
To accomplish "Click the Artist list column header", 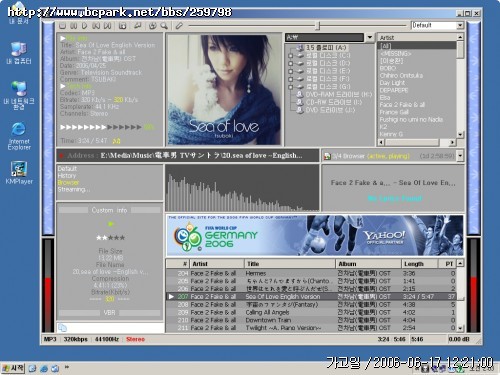I will 417,38.
